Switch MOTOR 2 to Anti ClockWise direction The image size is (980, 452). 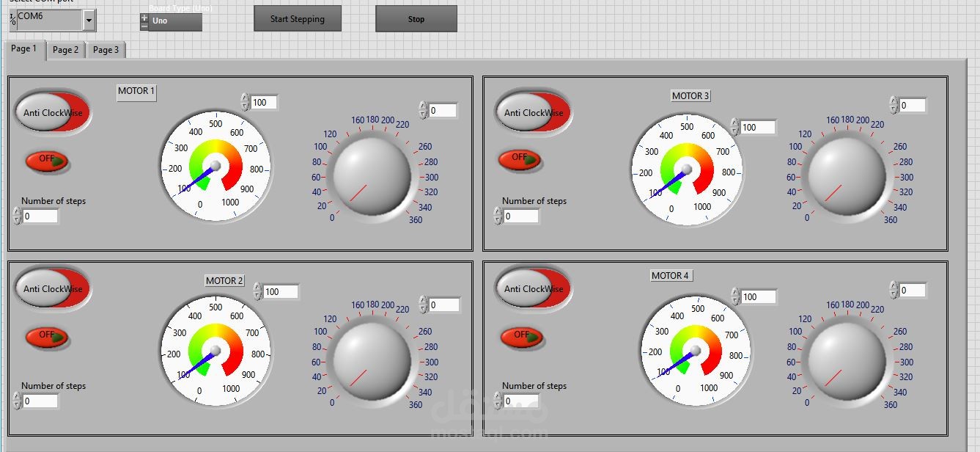click(51, 288)
